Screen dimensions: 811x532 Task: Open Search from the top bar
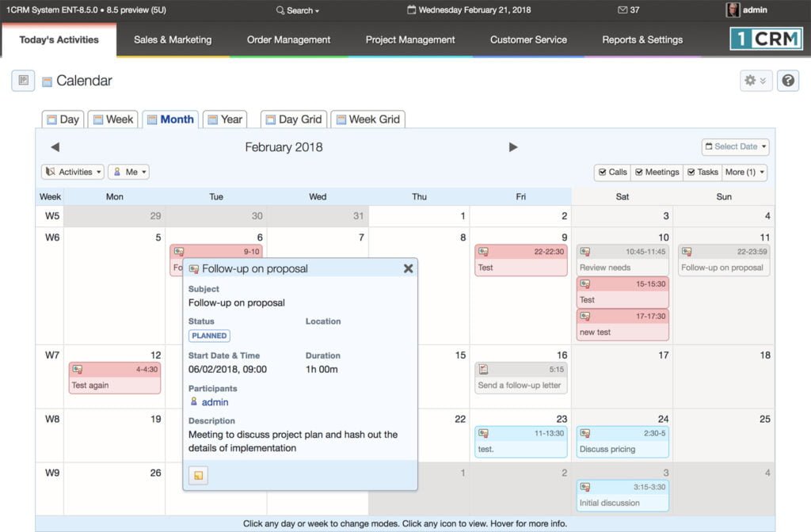[x=295, y=10]
